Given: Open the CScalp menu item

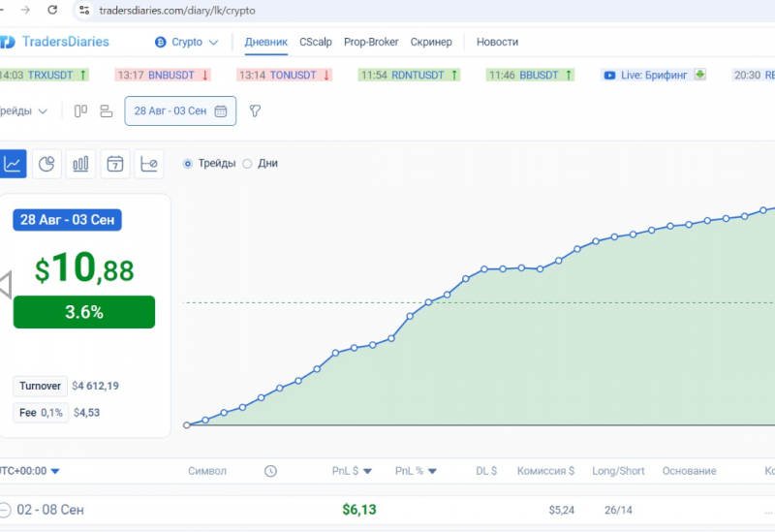Looking at the screenshot, I should pos(316,42).
